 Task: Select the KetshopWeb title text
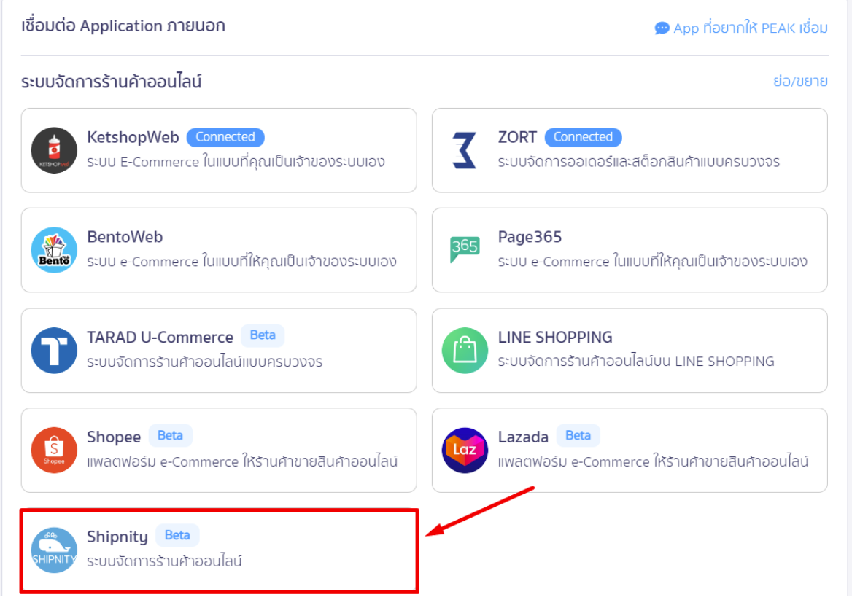[x=133, y=138]
